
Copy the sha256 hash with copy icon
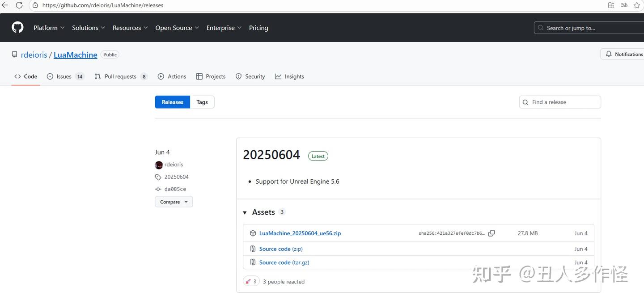click(x=491, y=233)
